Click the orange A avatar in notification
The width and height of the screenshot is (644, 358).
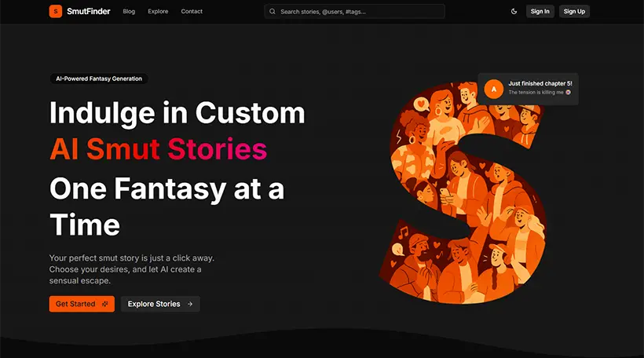point(493,89)
